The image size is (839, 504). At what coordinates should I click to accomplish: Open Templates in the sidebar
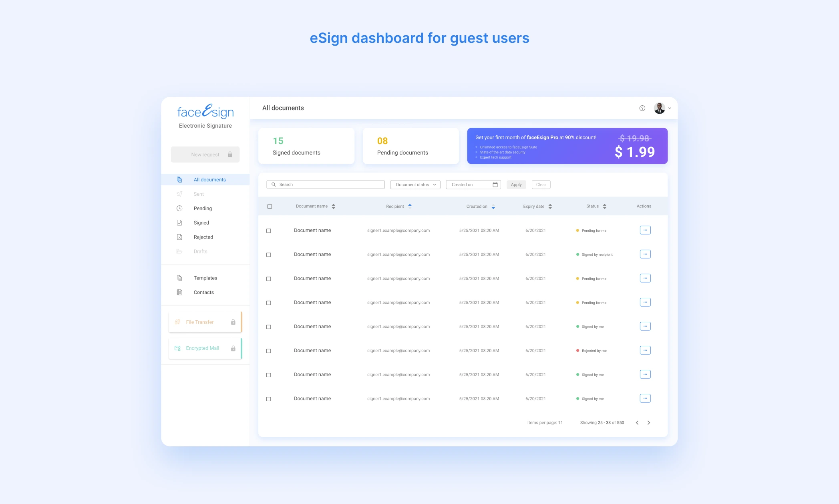[205, 278]
